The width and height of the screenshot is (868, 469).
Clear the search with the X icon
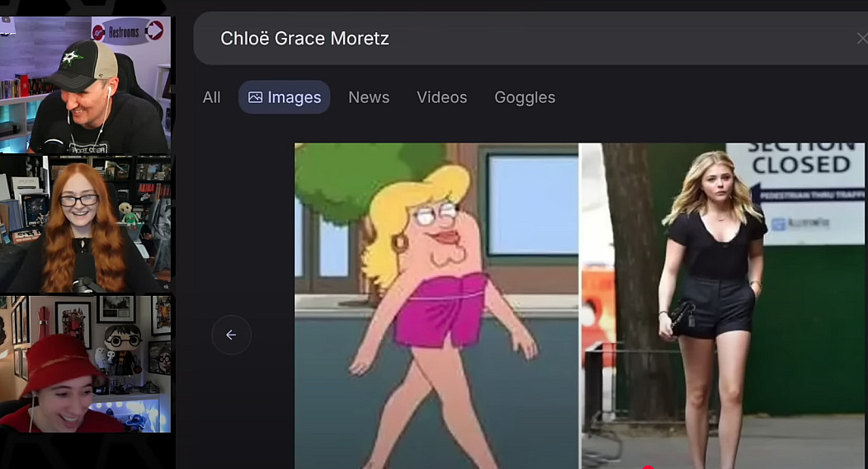(x=861, y=38)
